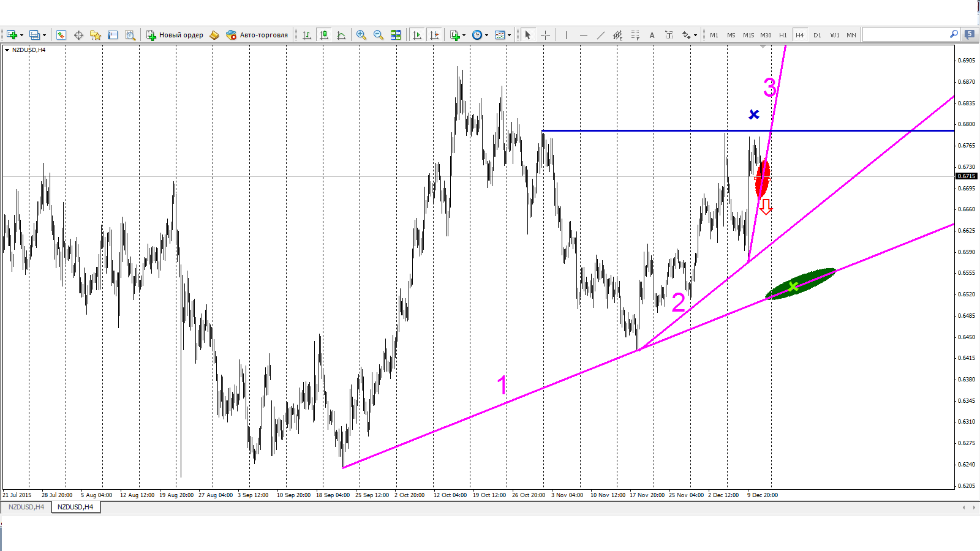Switch to bar chart display
This screenshot has height=551, width=980.
coord(307,35)
